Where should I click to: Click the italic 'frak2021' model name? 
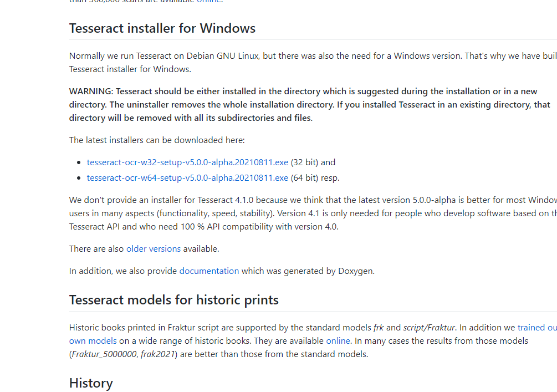tap(158, 354)
